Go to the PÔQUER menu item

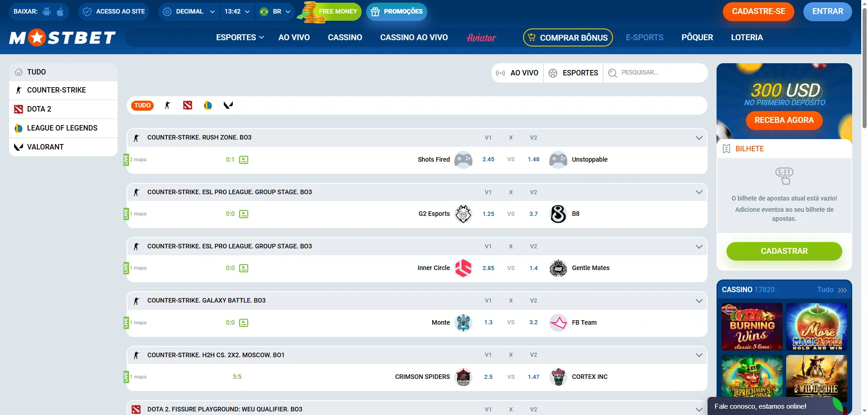click(x=697, y=37)
